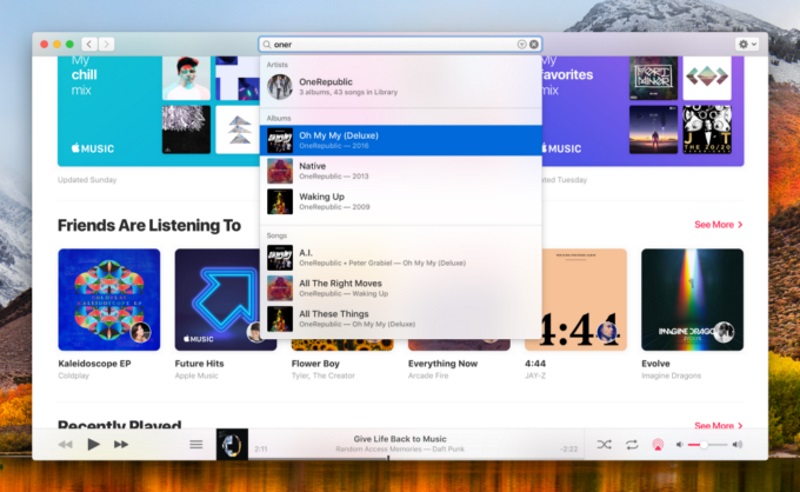The width and height of the screenshot is (800, 492).
Task: Click the now playing album artwork
Action: 232,444
